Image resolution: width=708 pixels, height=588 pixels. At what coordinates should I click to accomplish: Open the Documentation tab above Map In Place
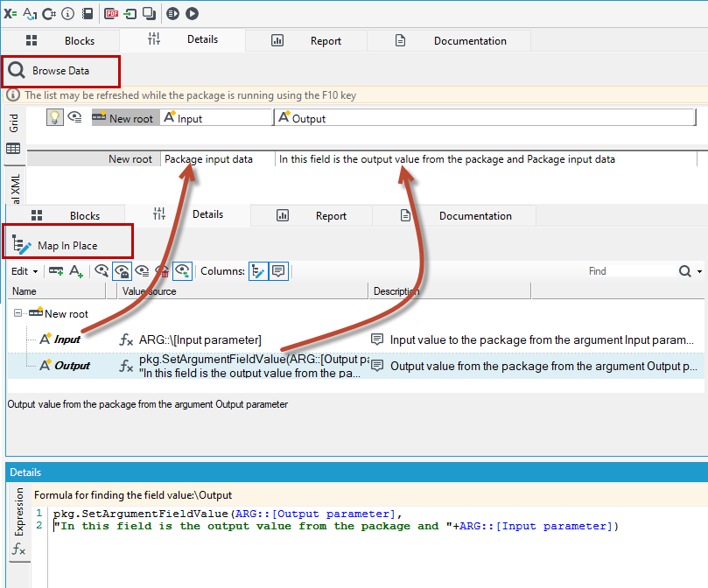coord(455,215)
